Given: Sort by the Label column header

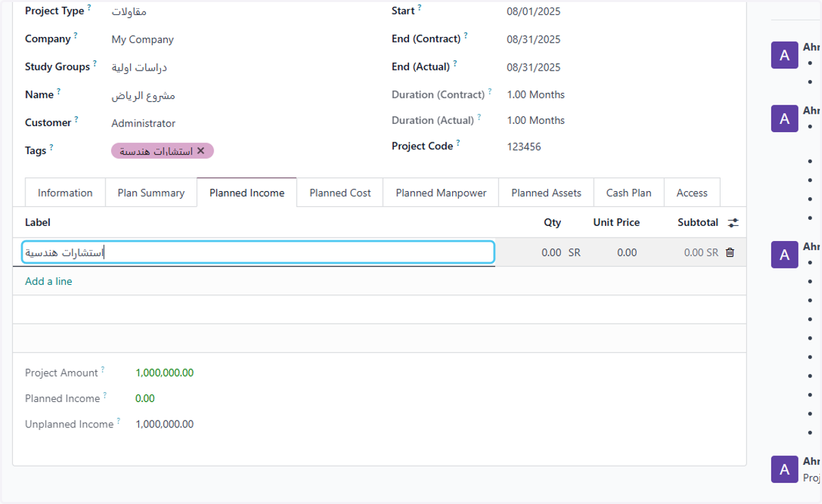Looking at the screenshot, I should 38,223.
